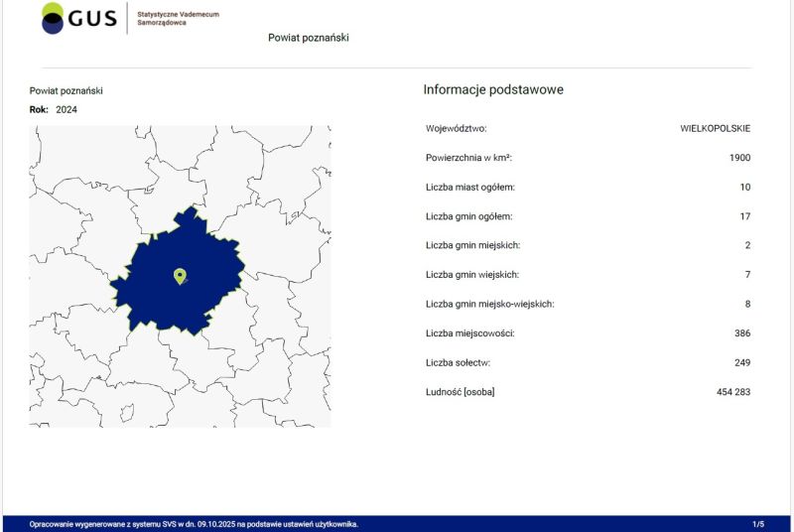The height and width of the screenshot is (532, 794).
Task: Click the Liczba gmin miejskich label
Action: (472, 245)
